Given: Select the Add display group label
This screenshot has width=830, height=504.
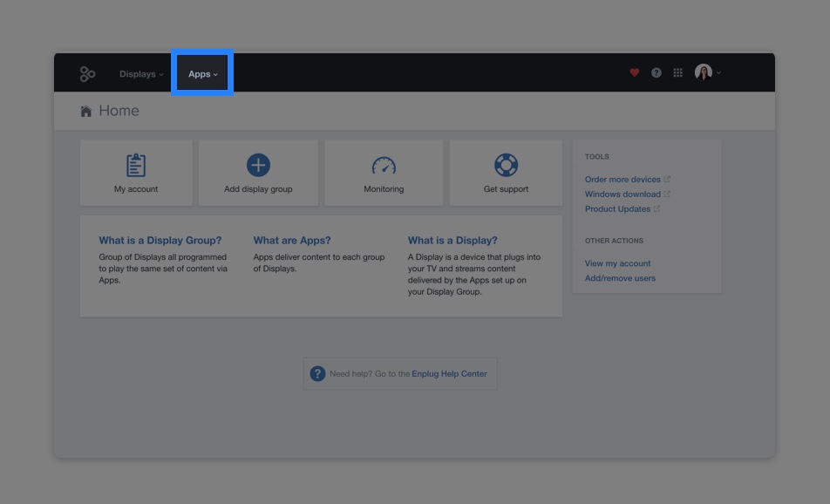Looking at the screenshot, I should (258, 189).
